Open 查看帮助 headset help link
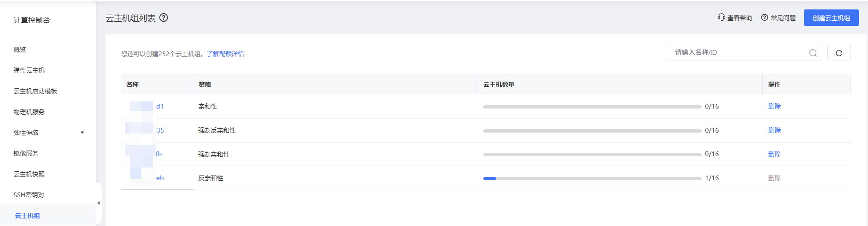Screen dimensions: 868x226 (x=735, y=18)
